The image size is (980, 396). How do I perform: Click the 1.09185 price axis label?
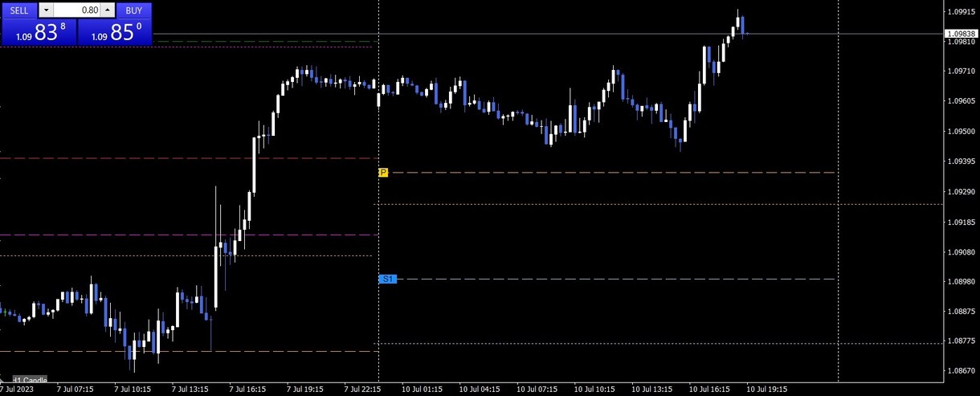click(x=961, y=222)
